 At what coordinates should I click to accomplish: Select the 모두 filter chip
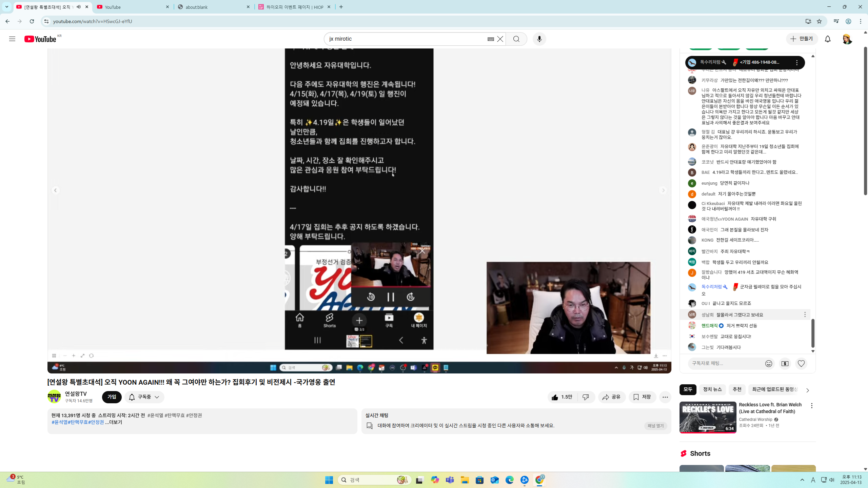point(688,390)
